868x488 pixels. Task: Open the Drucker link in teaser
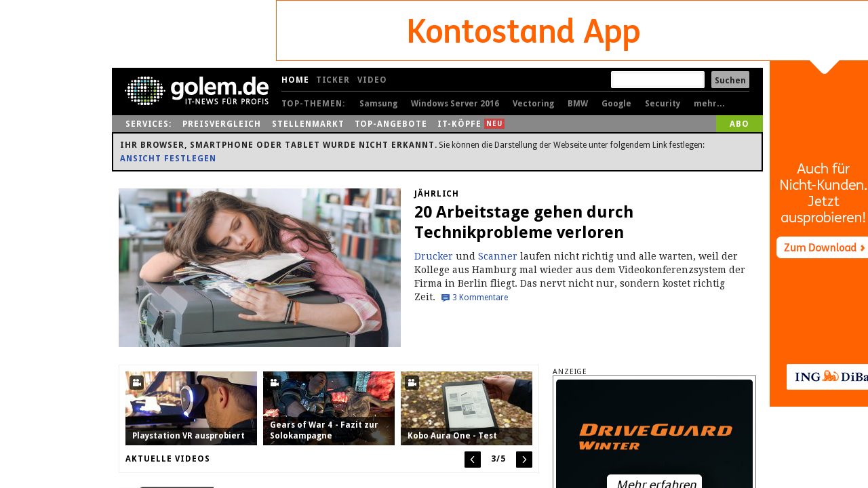(x=433, y=256)
